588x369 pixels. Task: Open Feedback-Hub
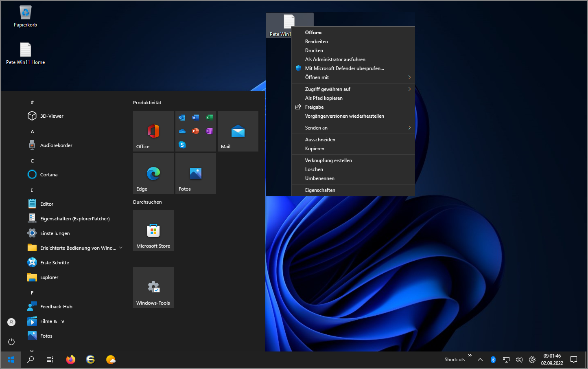(x=75, y=307)
